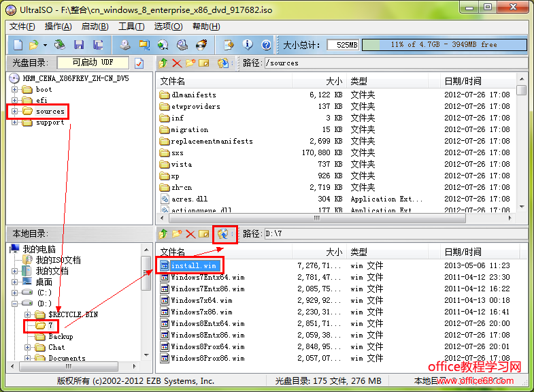This screenshot has width=534, height=392.
Task: Select folder 7 in local directory tree
Action: [50, 325]
